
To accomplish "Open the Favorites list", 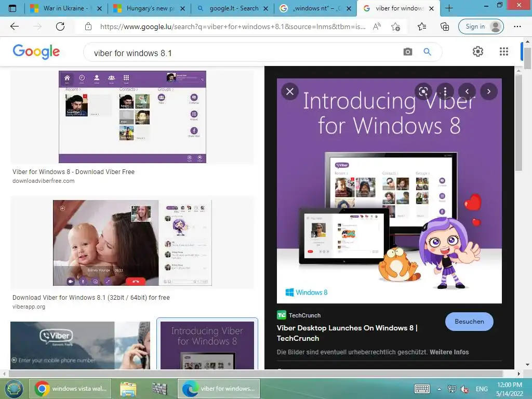I will 422,26.
